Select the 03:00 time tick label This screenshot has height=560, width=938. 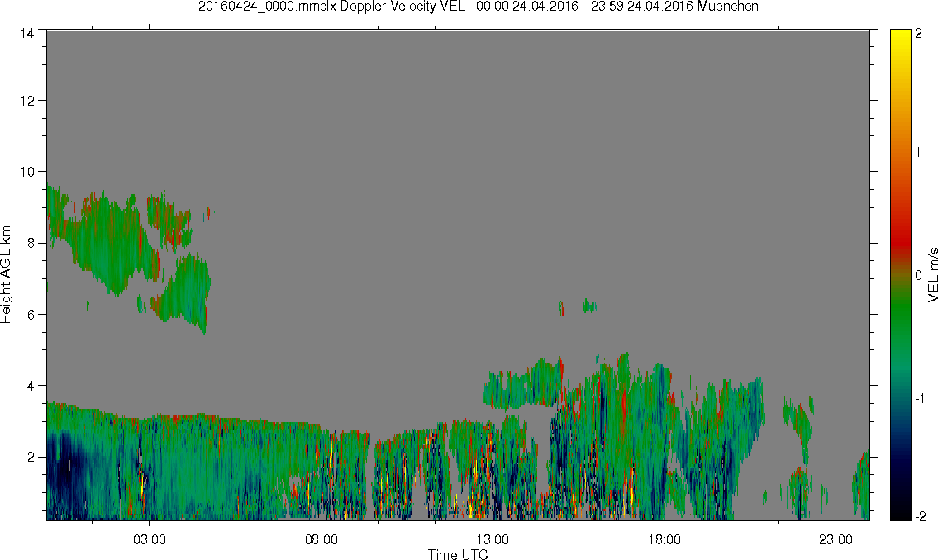click(x=149, y=539)
